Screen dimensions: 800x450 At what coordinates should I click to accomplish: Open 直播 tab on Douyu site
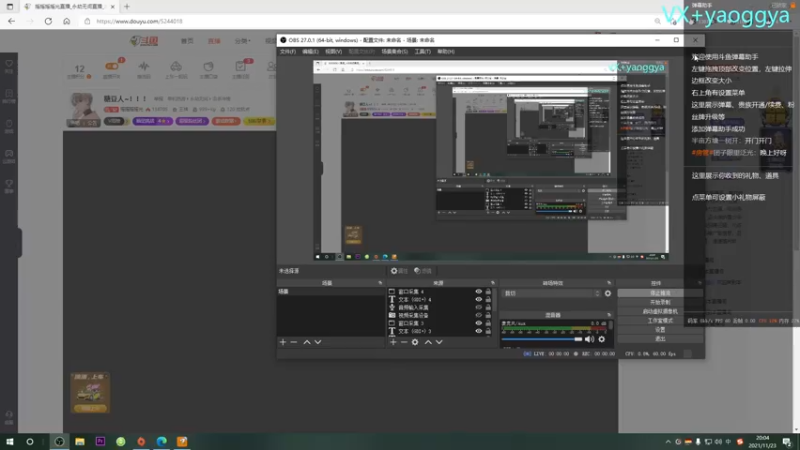pos(214,41)
